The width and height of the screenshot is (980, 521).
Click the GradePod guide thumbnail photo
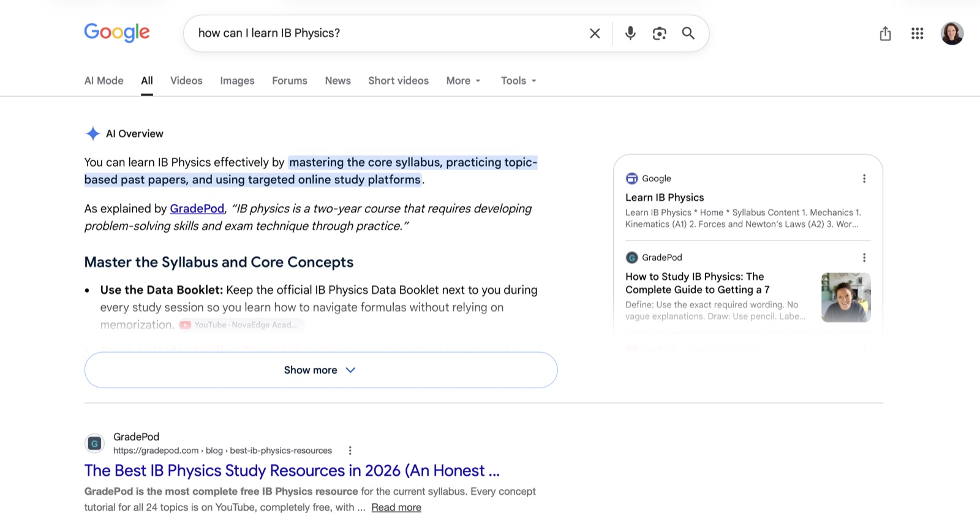coord(846,298)
